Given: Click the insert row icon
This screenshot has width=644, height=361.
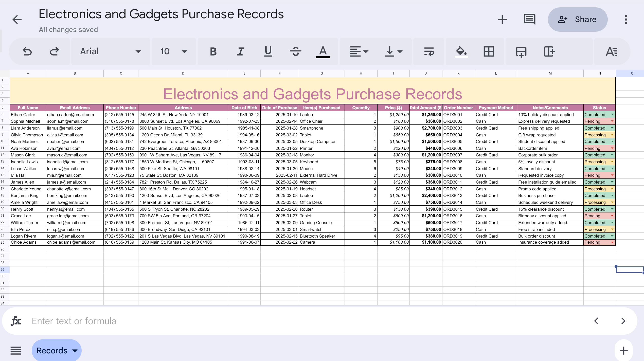Looking at the screenshot, I should coord(521,51).
